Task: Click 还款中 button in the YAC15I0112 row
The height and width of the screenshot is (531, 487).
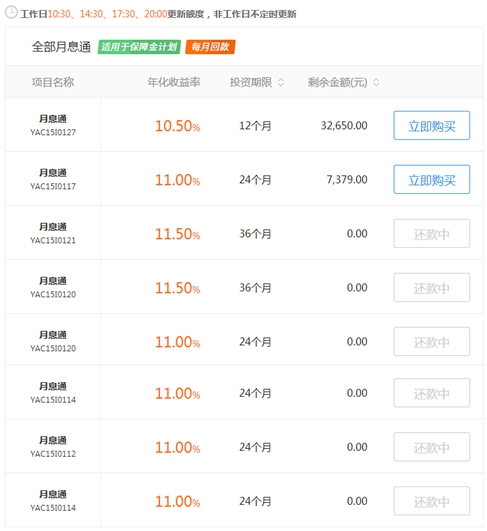Action: (431, 447)
